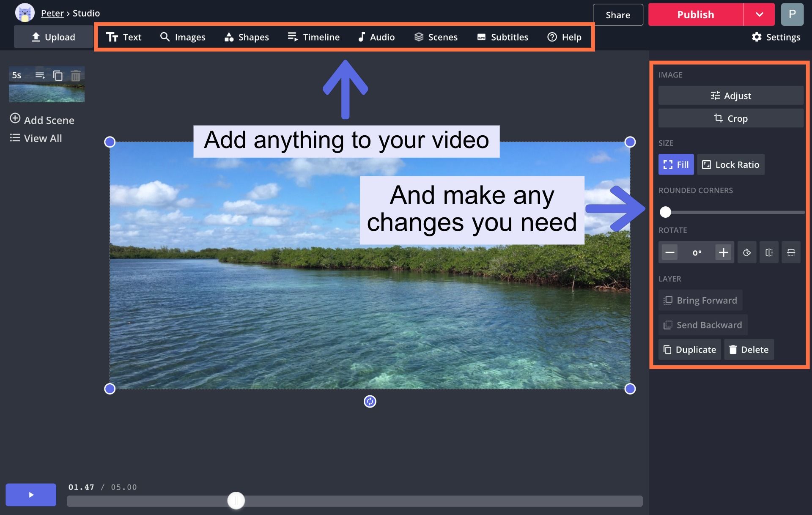Open scene timeline icon next to 5s
The image size is (812, 515).
pos(40,75)
